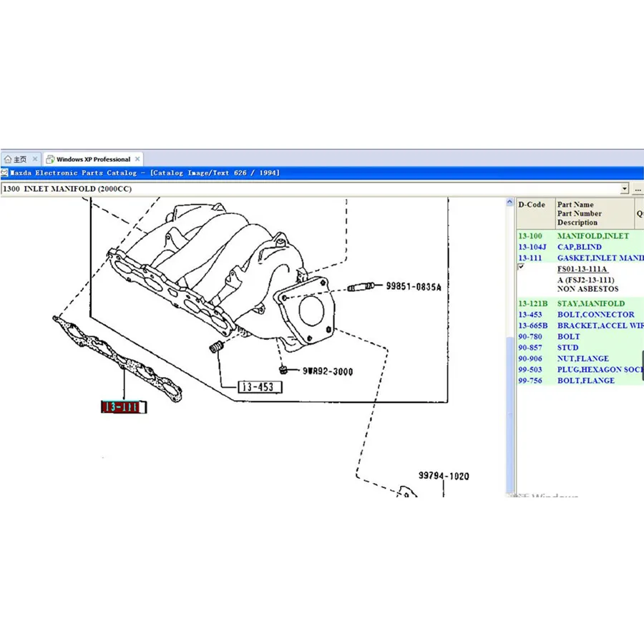644x644 pixels.
Task: Close the Windows XP Professional tab
Action: click(137, 159)
